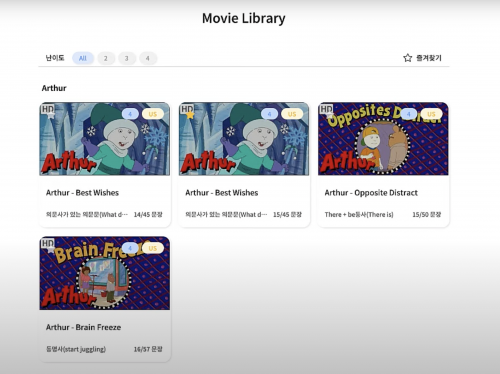Image resolution: width=500 pixels, height=374 pixels.
Task: Click the star icon beside 즐겨찾기
Action: click(x=407, y=58)
